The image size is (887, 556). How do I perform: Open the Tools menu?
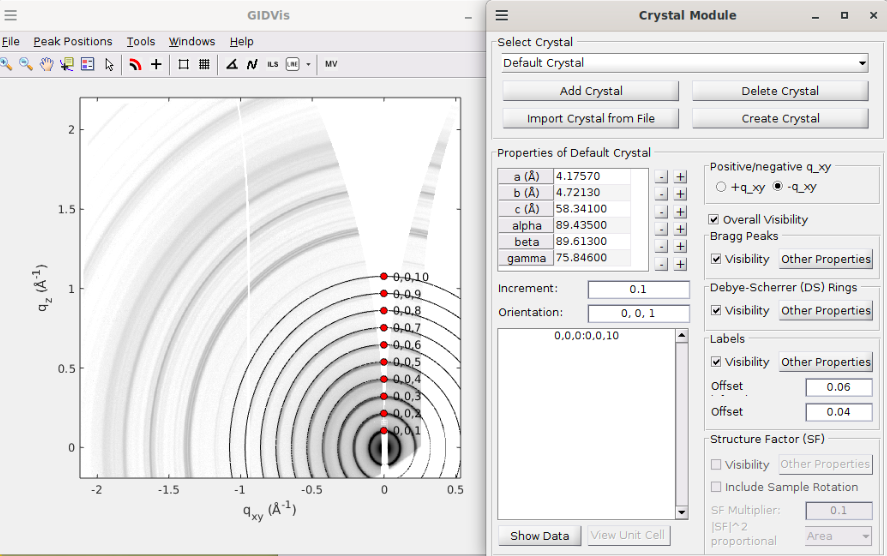[140, 41]
